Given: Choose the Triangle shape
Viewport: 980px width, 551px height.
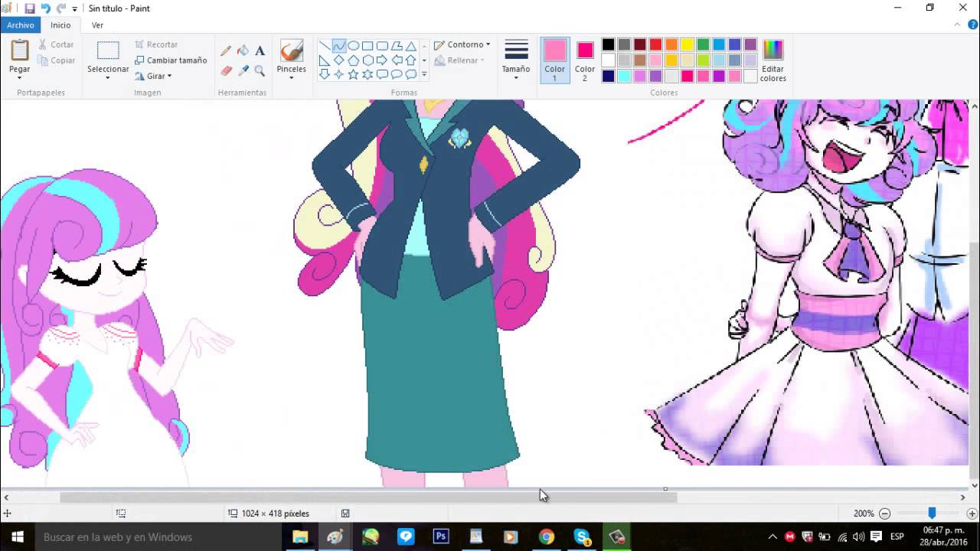Looking at the screenshot, I should 411,46.
